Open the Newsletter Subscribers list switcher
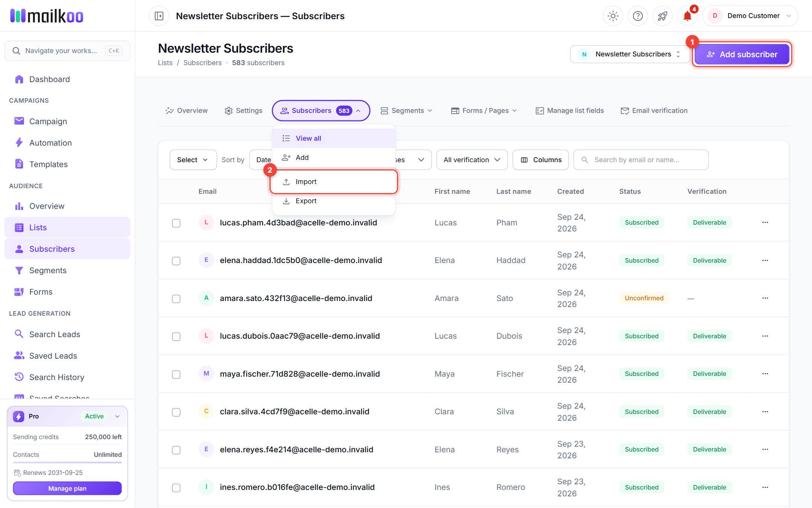The width and height of the screenshot is (812, 508). (629, 54)
